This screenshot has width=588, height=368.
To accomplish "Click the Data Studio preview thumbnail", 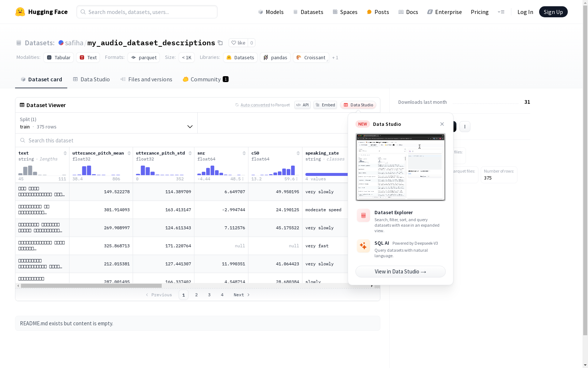I will coord(401,167).
